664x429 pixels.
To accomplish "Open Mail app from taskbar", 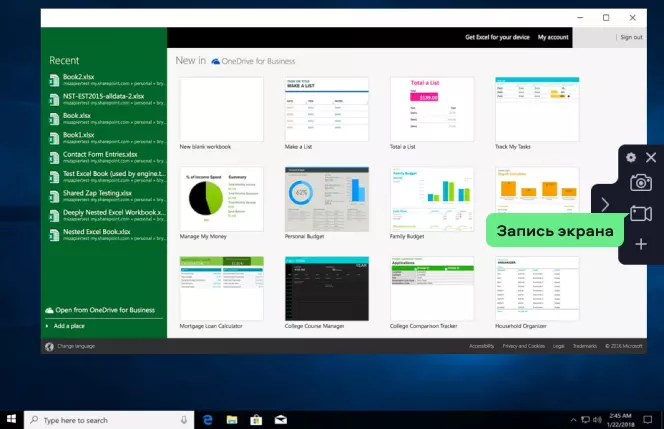I will coord(282,420).
